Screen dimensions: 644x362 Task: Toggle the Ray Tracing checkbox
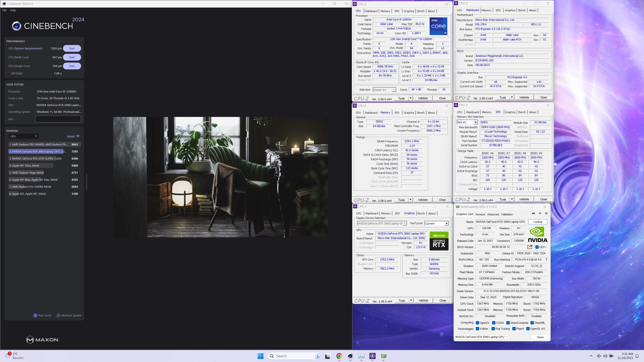(493, 329)
